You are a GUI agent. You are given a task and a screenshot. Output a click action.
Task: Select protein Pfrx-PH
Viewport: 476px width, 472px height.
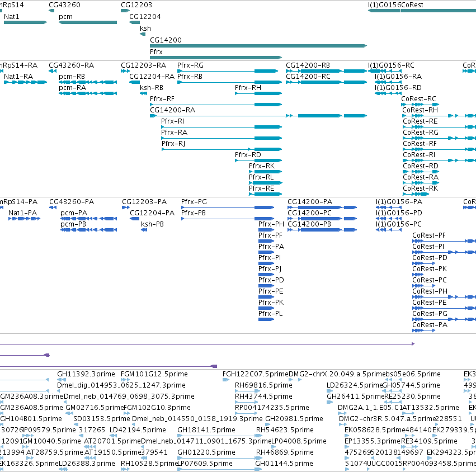(266, 230)
